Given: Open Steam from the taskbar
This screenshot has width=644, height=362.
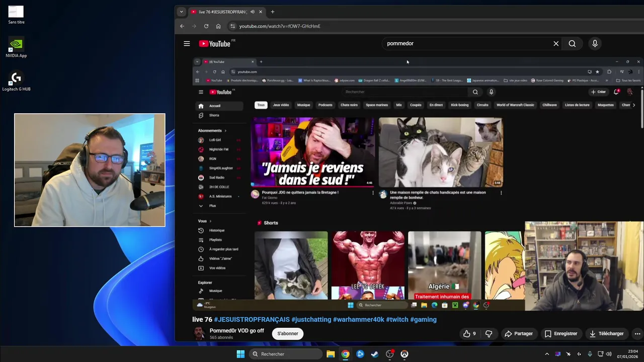Looking at the screenshot, I should 374,354.
